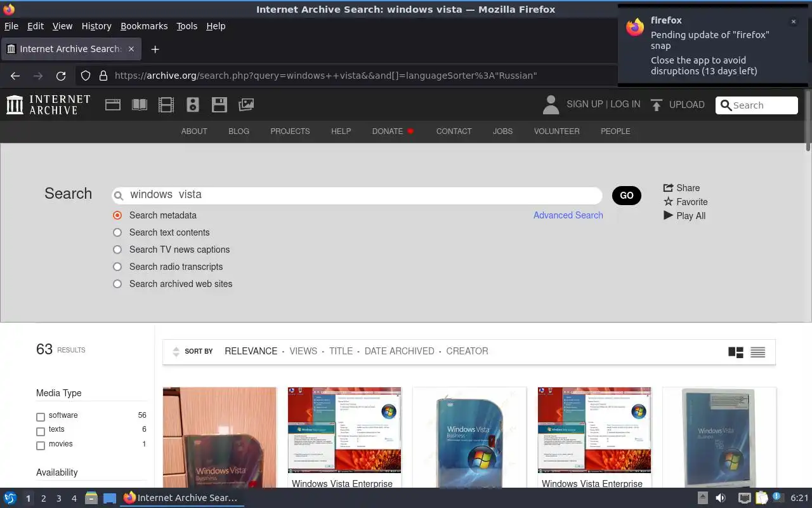812x508 pixels.
Task: Click the header Search box
Action: click(x=757, y=105)
